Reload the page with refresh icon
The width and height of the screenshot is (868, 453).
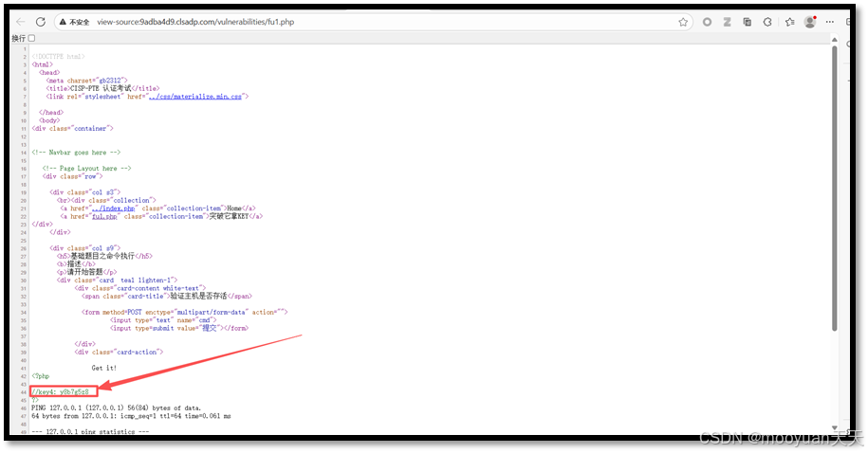pyautogui.click(x=41, y=22)
